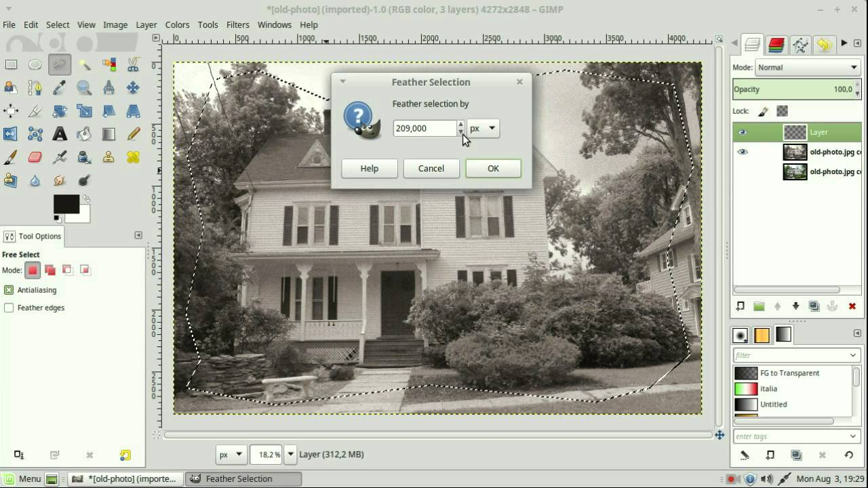This screenshot has width=868, height=488.
Task: Open the Linux Mint Menu button
Action: 22,479
